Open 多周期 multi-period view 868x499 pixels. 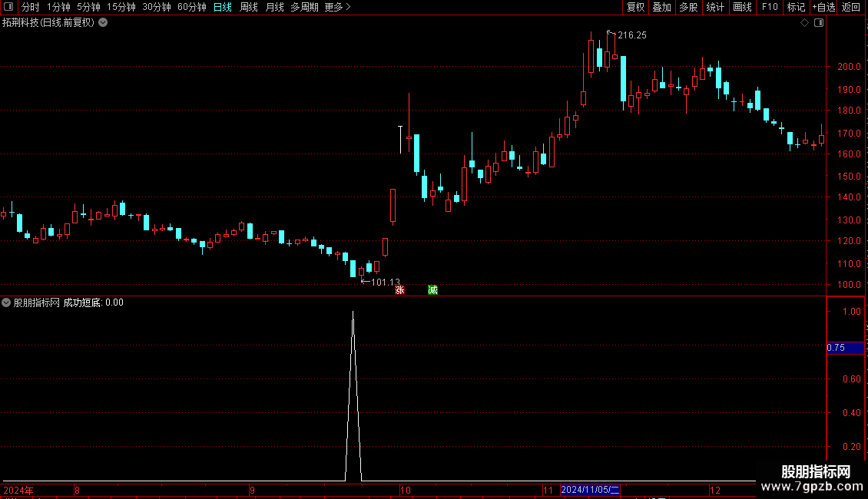tap(304, 7)
